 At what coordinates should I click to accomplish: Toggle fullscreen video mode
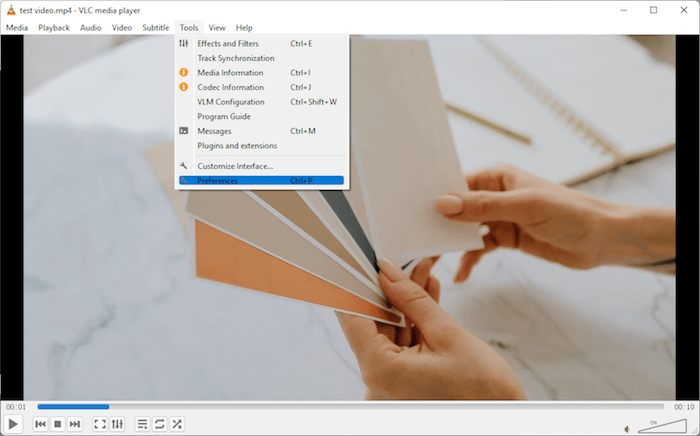point(100,424)
